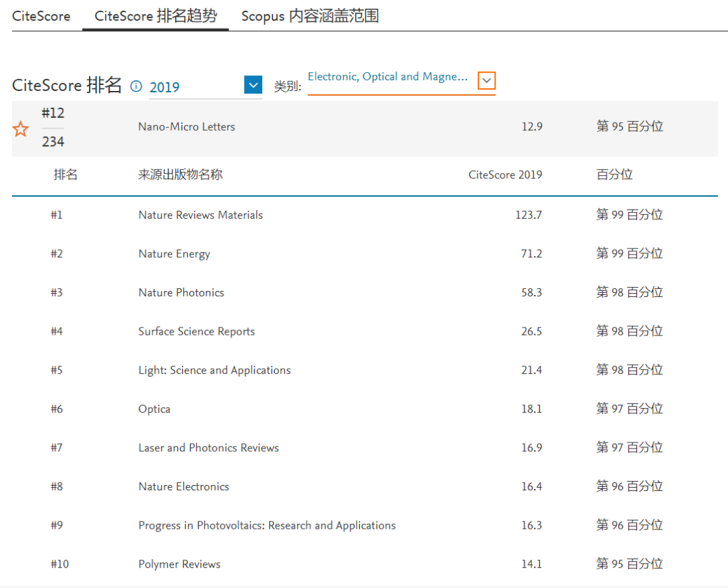
Task: Click the 58.3 score for Nature Photonics
Action: pyautogui.click(x=531, y=292)
